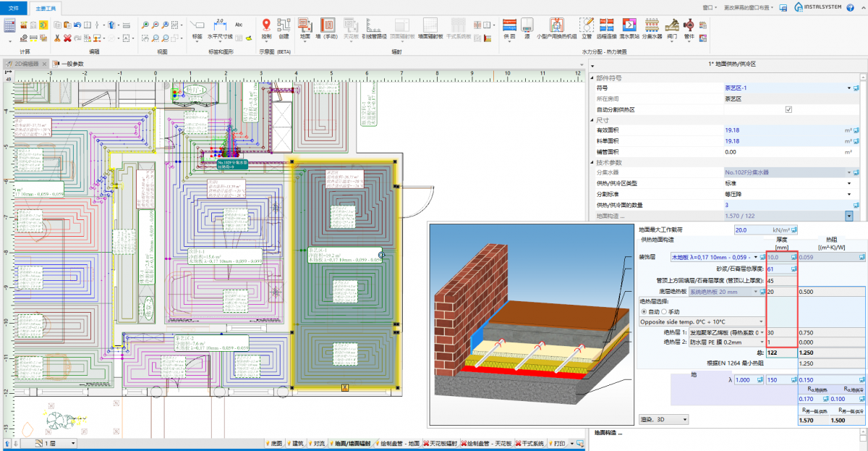Open the 装饰层 floor finish dropdown
This screenshot has height=451, width=868.
(756, 257)
